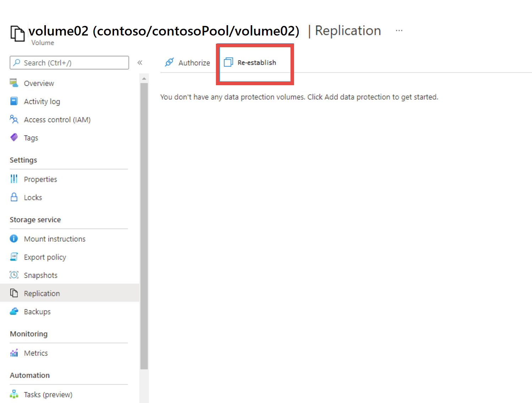This screenshot has width=532, height=403.
Task: Click the Re-establish copy icon
Action: coord(228,62)
